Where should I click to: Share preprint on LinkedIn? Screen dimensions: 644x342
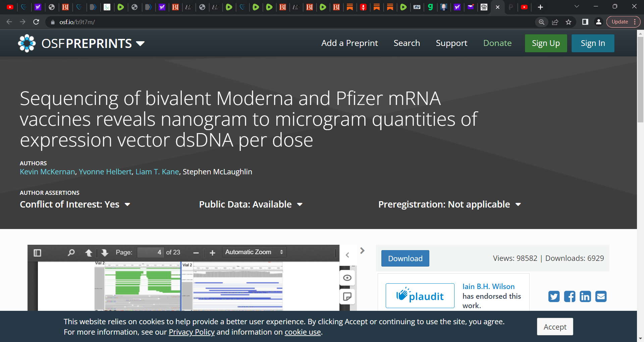[x=585, y=296]
